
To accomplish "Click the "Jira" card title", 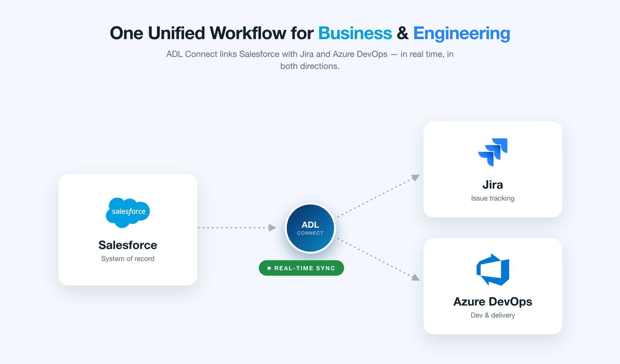I will pyautogui.click(x=493, y=185).
